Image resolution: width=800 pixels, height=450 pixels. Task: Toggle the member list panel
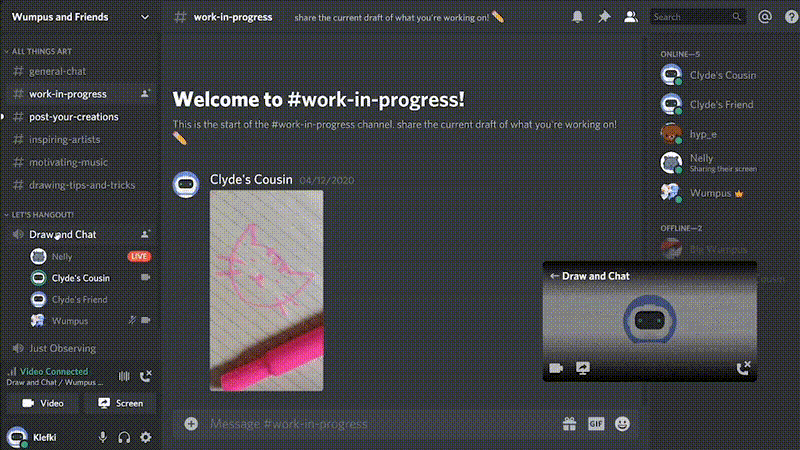pyautogui.click(x=631, y=17)
